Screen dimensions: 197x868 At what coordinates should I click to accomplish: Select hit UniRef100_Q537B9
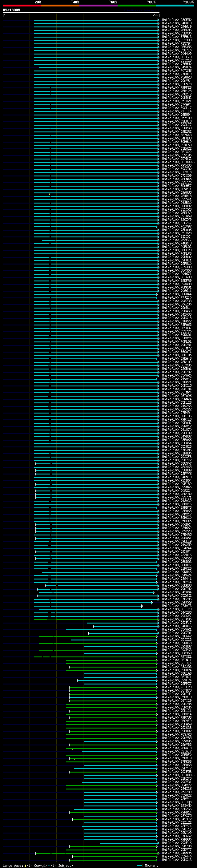pyautogui.click(x=177, y=792)
